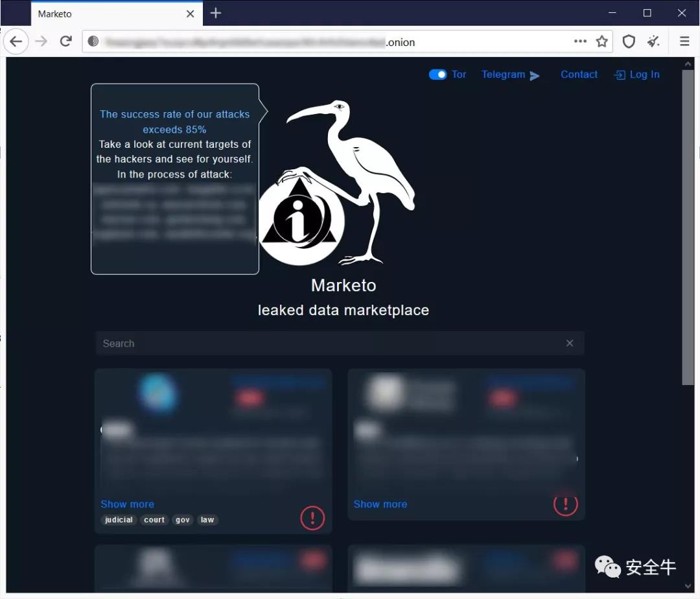Reload the current page
Screen dimensions: 700x599
(x=65, y=41)
